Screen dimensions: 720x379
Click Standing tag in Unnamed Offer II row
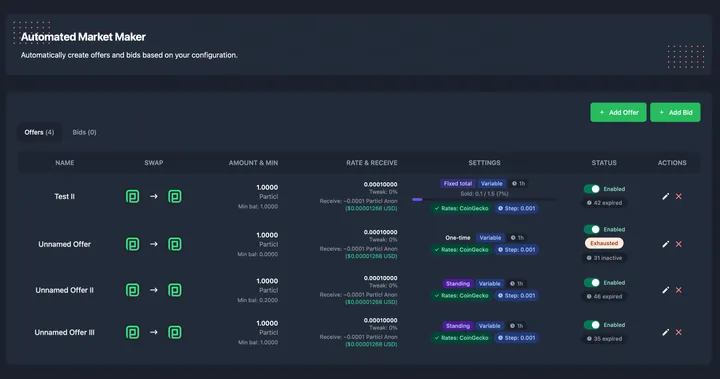(458, 283)
